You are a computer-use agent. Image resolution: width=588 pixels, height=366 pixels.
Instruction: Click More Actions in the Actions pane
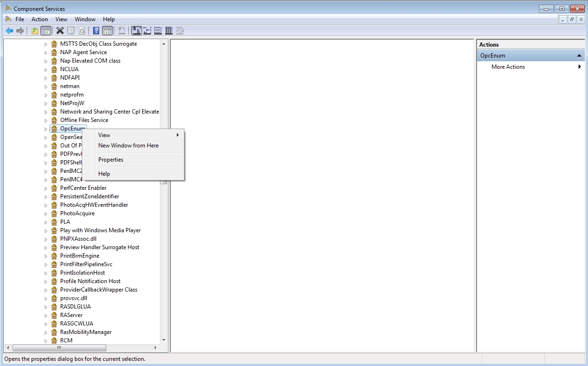tap(508, 66)
